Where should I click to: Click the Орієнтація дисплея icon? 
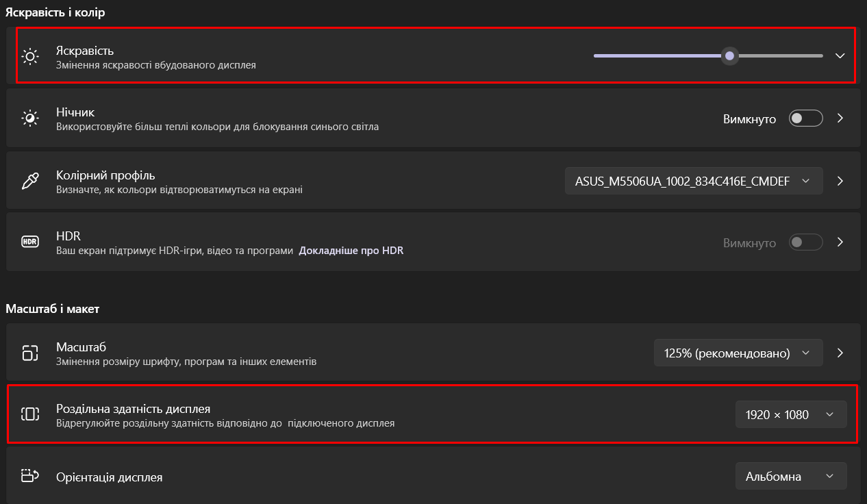[30, 476]
